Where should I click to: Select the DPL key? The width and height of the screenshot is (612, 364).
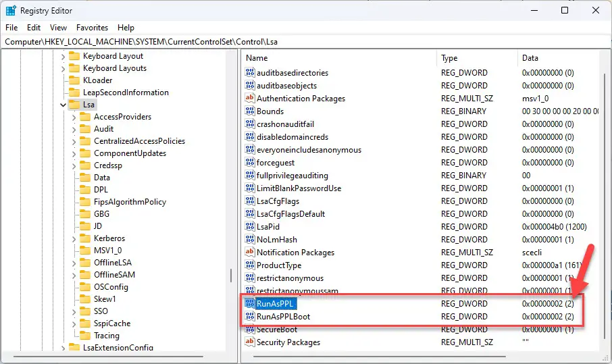[101, 189]
